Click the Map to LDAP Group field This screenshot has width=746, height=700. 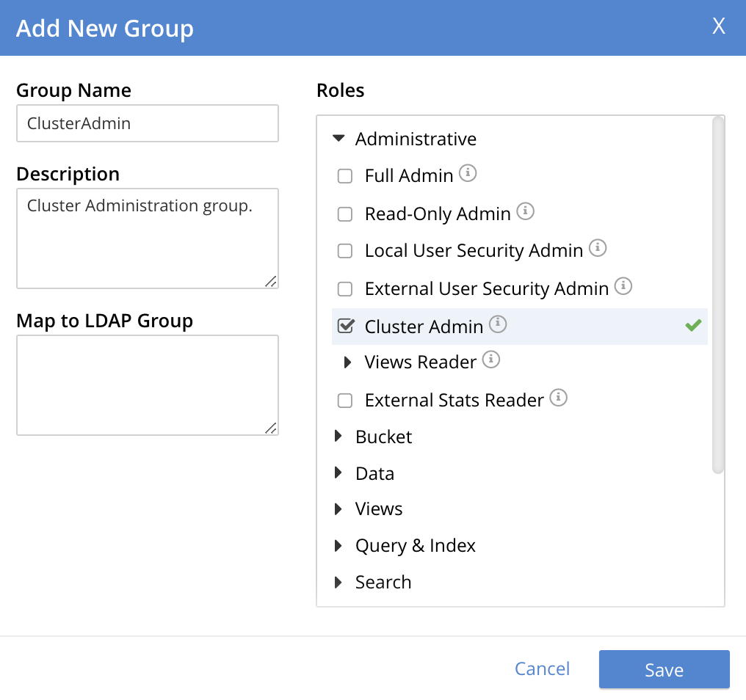coord(148,385)
